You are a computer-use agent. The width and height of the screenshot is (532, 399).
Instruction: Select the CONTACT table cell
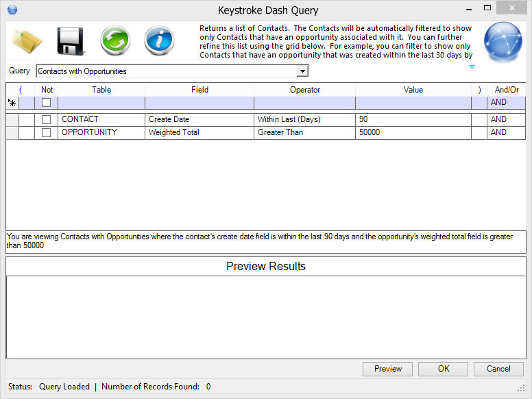tap(101, 119)
